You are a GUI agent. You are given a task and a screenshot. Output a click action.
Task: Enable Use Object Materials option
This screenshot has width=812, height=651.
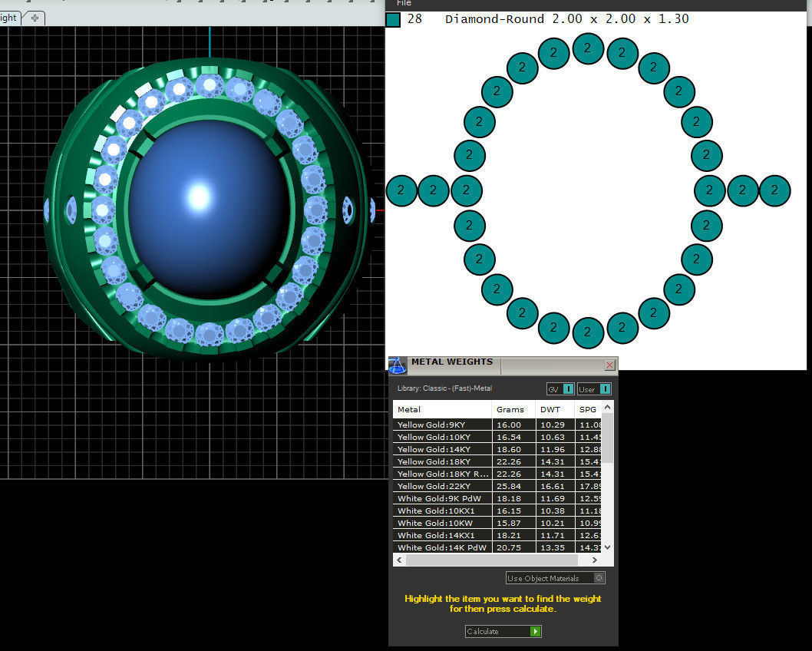[x=555, y=578]
